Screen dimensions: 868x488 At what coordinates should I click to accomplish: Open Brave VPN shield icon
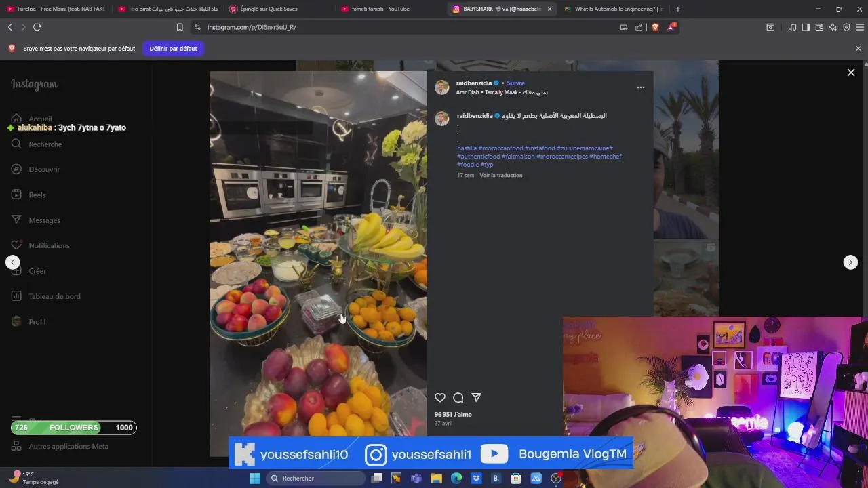846,27
